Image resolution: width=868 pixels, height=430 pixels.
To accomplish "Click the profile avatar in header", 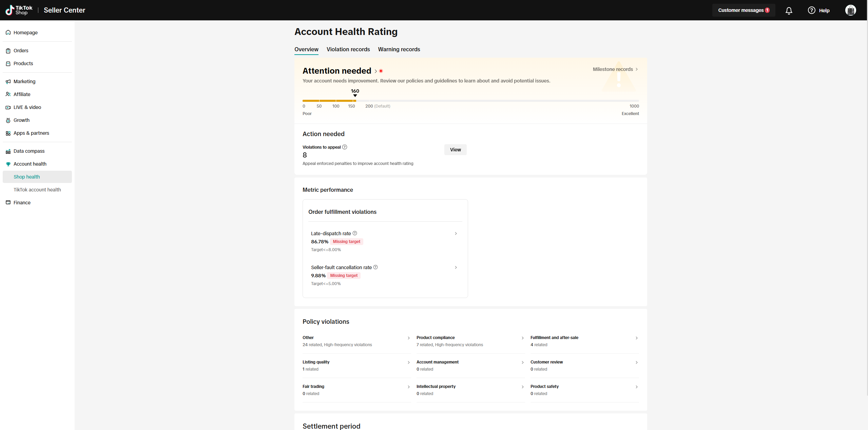I will 850,10.
